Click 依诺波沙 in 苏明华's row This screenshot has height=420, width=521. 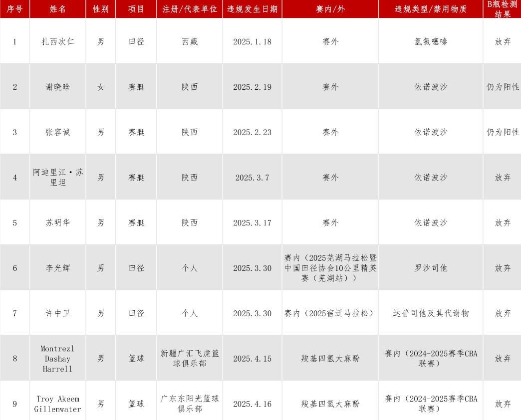pyautogui.click(x=431, y=222)
